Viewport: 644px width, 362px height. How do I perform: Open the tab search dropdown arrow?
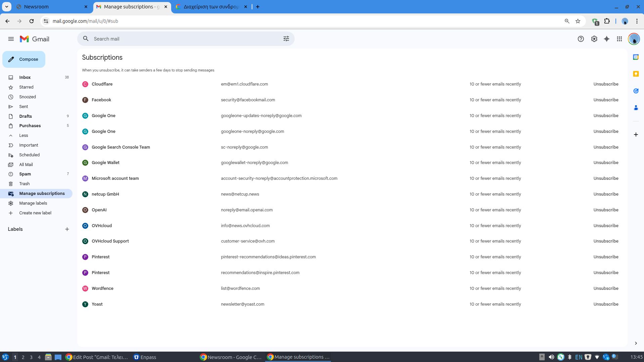(6, 7)
